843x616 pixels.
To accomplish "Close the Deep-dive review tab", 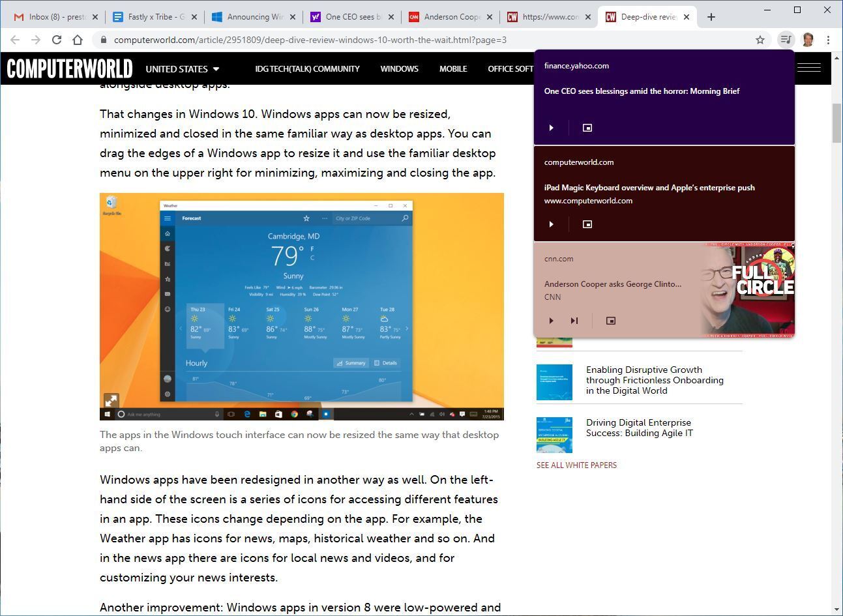I will [686, 17].
